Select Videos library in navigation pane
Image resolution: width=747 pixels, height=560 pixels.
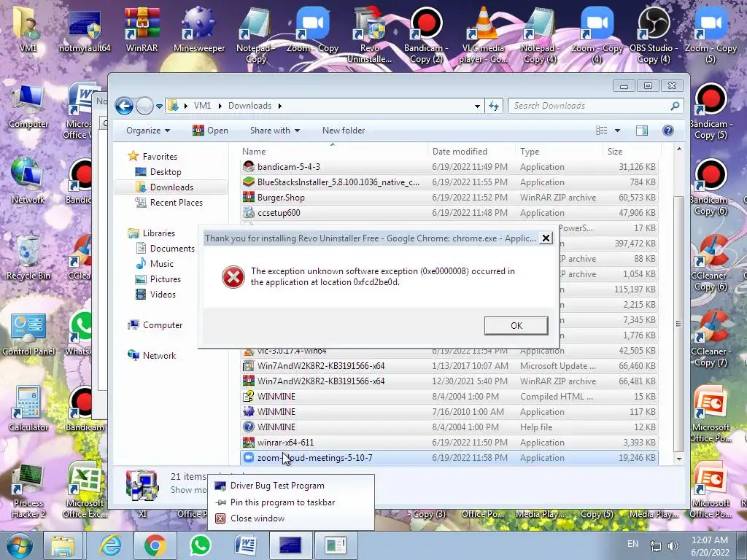(163, 295)
